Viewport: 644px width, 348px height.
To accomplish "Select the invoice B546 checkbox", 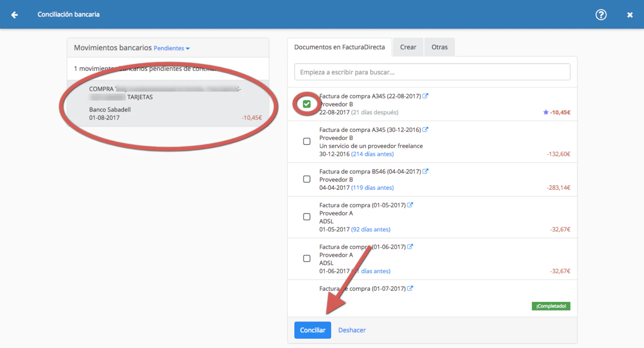I will point(307,179).
